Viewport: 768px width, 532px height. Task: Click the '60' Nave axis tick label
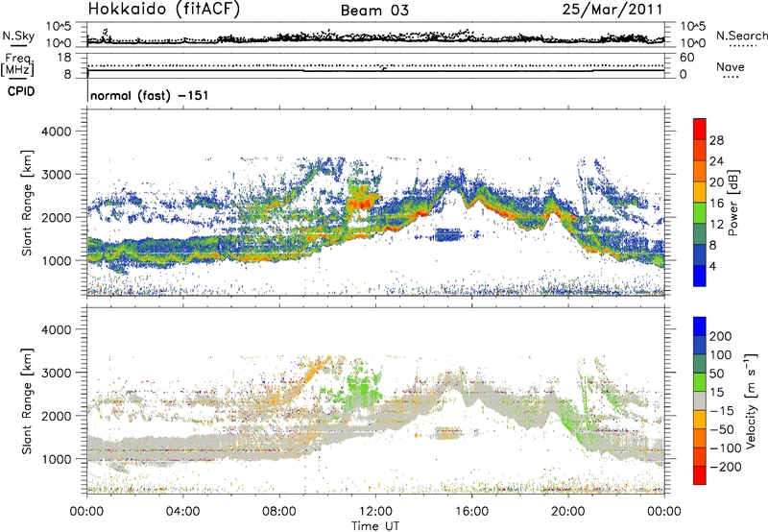tap(686, 58)
